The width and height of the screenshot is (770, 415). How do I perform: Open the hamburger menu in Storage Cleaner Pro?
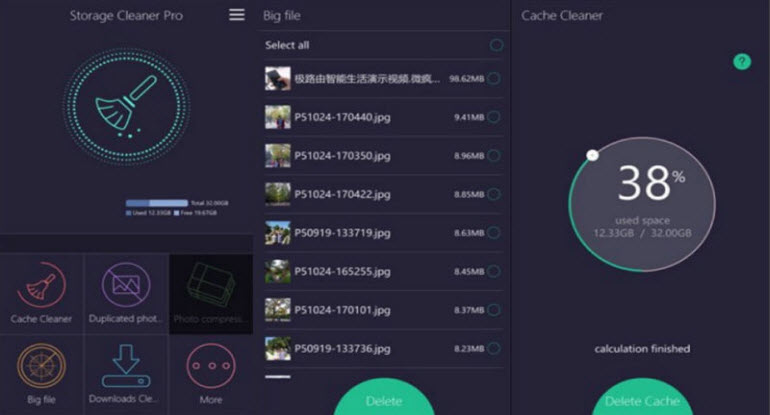pyautogui.click(x=237, y=15)
